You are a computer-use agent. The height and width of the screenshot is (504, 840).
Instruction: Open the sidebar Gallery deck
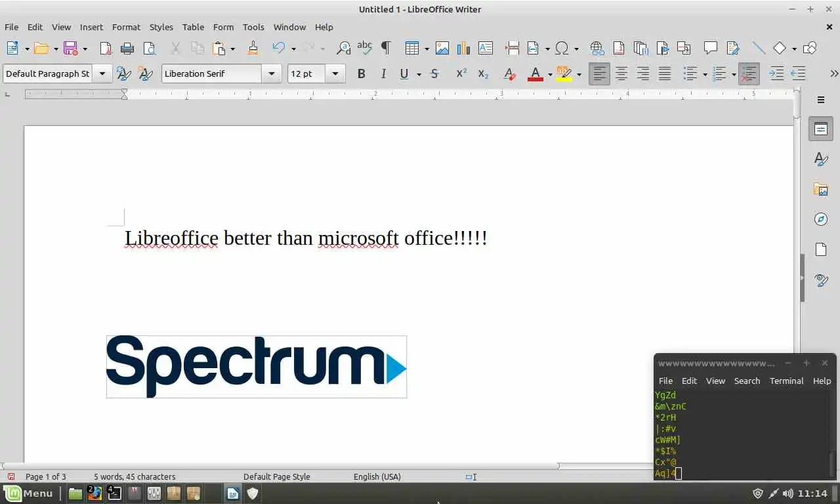click(x=821, y=190)
